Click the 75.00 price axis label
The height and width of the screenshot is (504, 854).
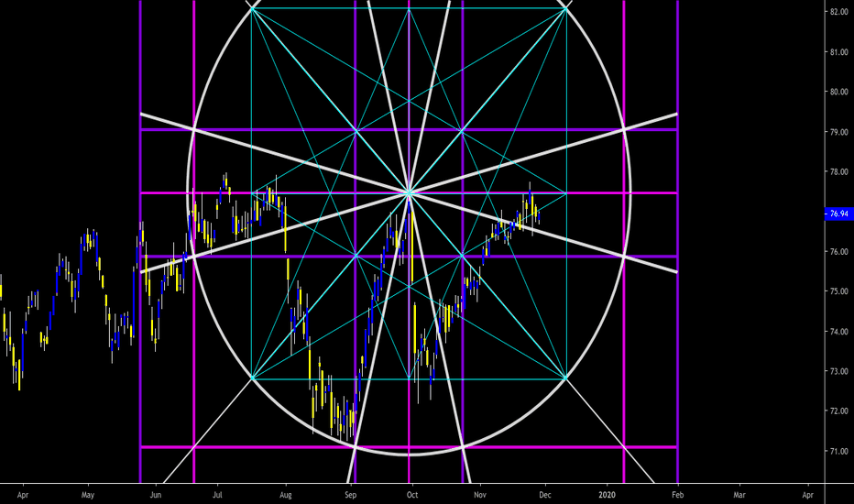(839, 291)
